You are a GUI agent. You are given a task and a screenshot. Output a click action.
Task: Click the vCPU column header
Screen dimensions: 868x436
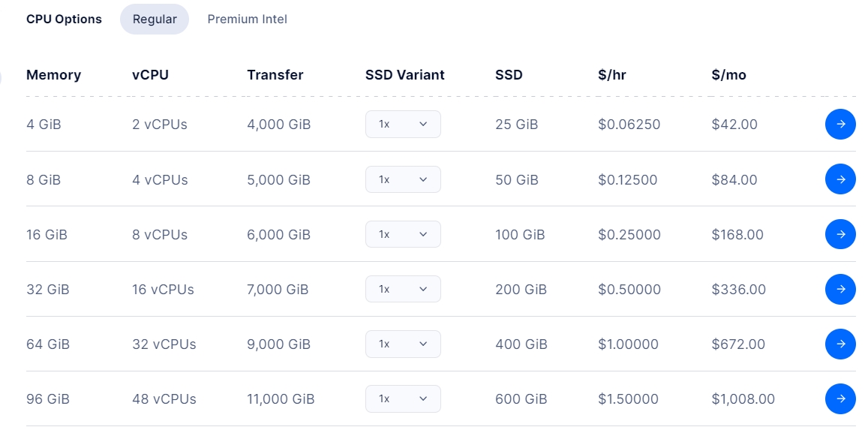150,75
